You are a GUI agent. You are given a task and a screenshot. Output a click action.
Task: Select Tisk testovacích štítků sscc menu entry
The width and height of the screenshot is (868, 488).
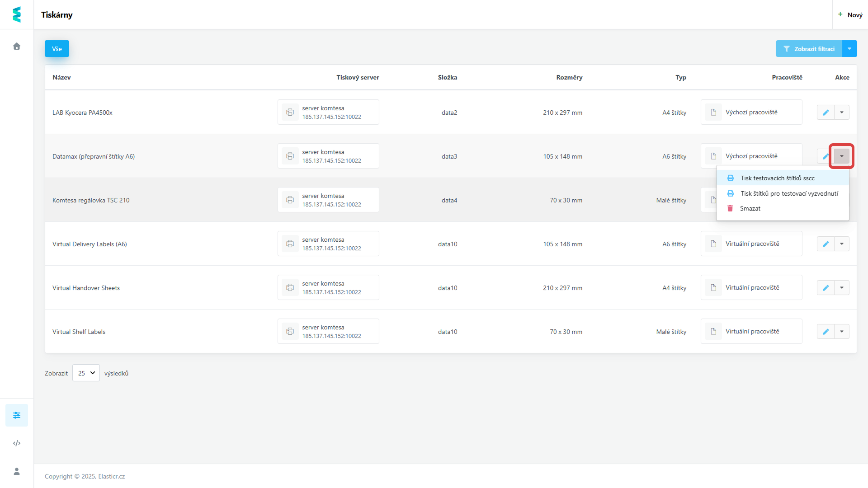(778, 178)
